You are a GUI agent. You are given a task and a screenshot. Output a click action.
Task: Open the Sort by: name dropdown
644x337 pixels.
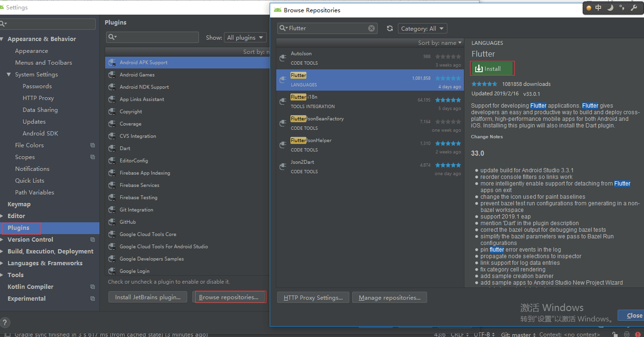tap(439, 42)
